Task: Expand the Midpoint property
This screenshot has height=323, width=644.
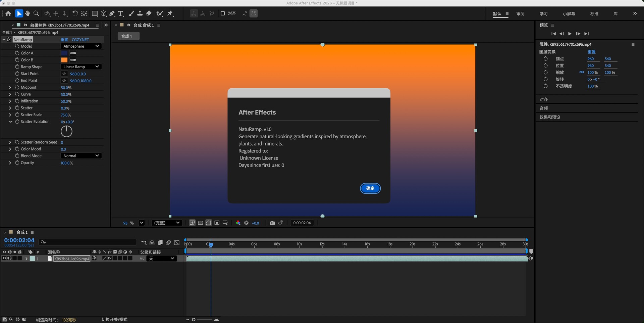Action: click(10, 87)
